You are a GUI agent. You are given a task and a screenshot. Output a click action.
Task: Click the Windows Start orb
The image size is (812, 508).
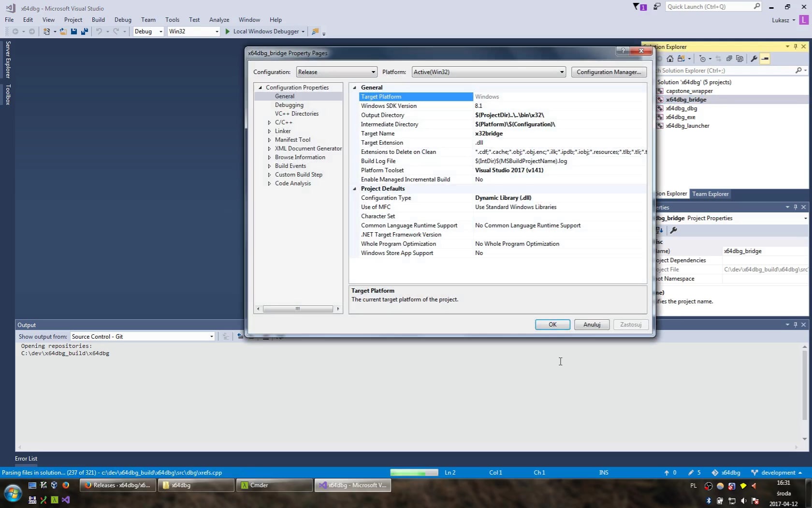coord(13,493)
